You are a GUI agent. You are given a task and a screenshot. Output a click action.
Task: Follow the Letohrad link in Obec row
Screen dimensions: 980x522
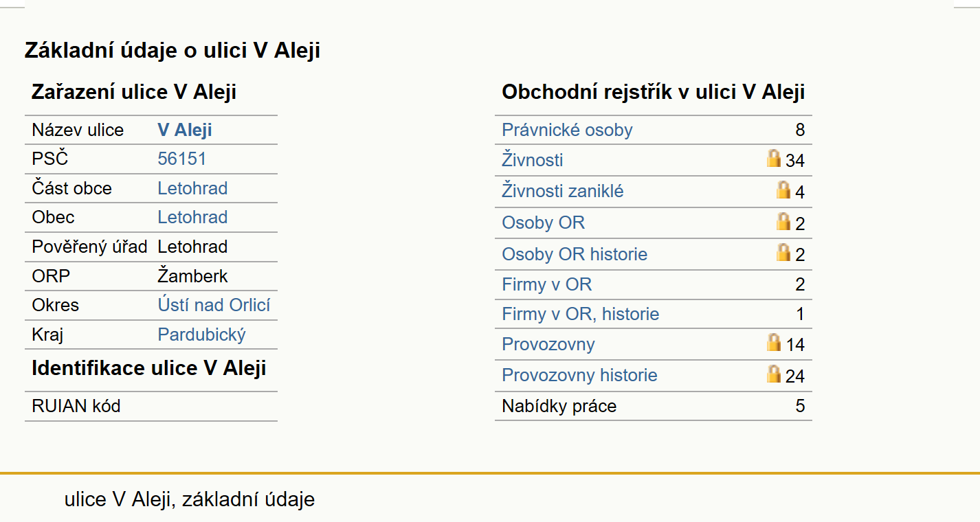(192, 217)
